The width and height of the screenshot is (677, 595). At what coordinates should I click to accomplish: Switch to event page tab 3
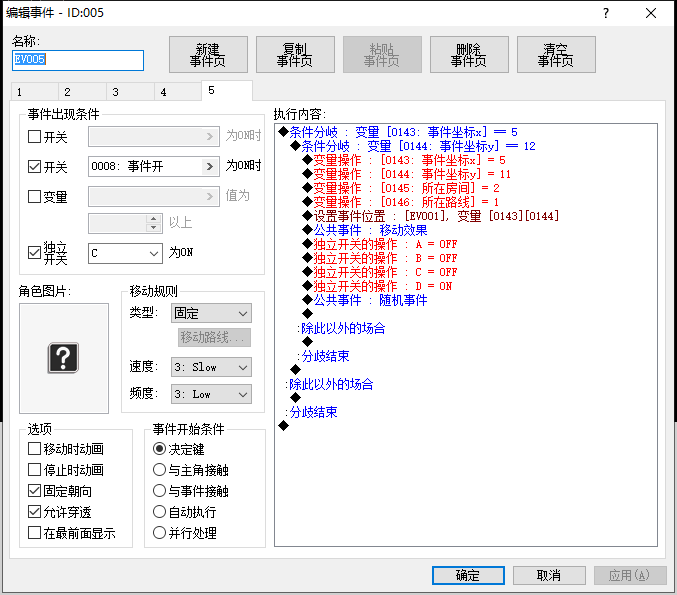(130, 92)
